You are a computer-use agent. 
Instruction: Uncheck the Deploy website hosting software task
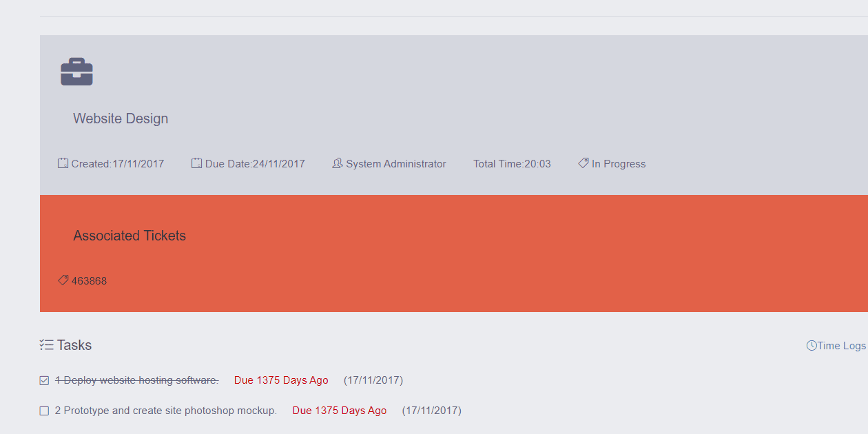point(44,380)
